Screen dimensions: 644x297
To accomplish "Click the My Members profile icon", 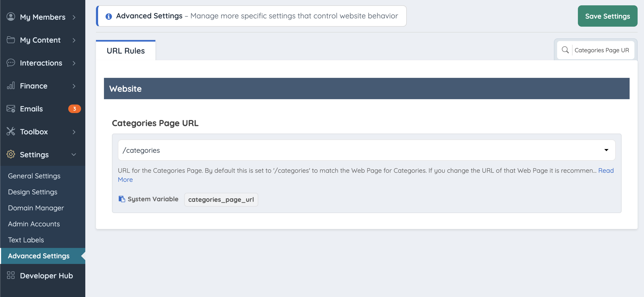I will coord(11,17).
